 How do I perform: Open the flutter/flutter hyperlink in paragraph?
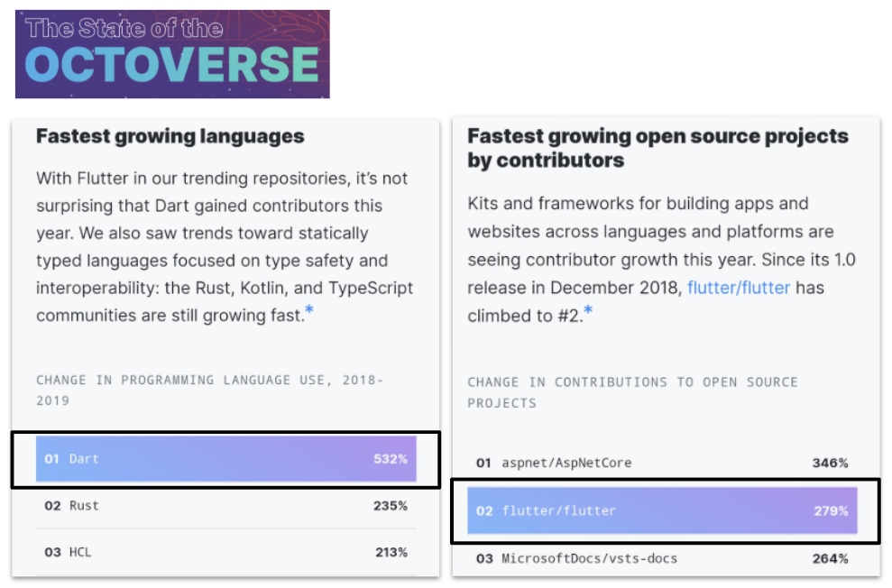coord(739,288)
